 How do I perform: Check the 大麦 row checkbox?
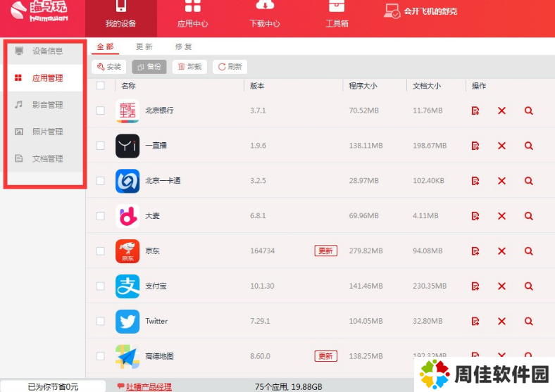(101, 216)
